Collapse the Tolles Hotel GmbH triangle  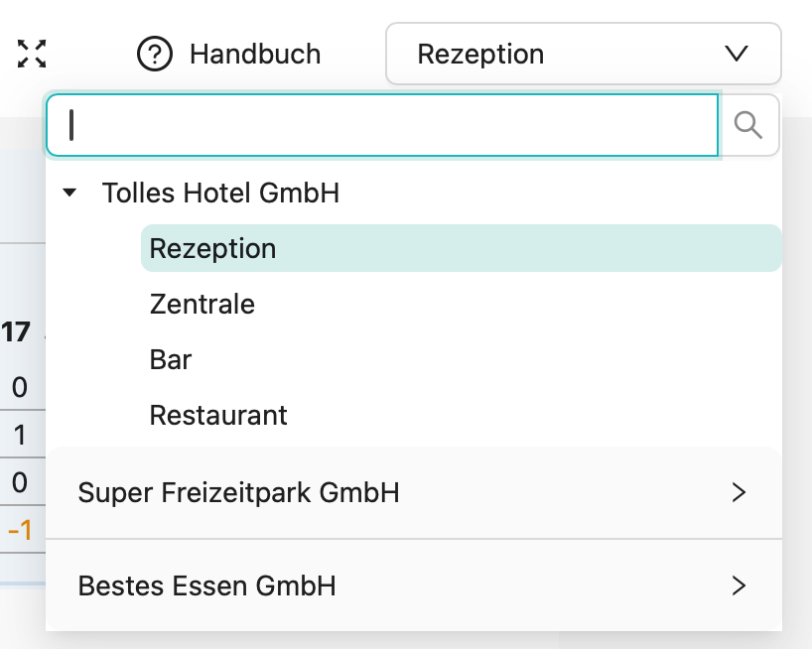[x=69, y=193]
